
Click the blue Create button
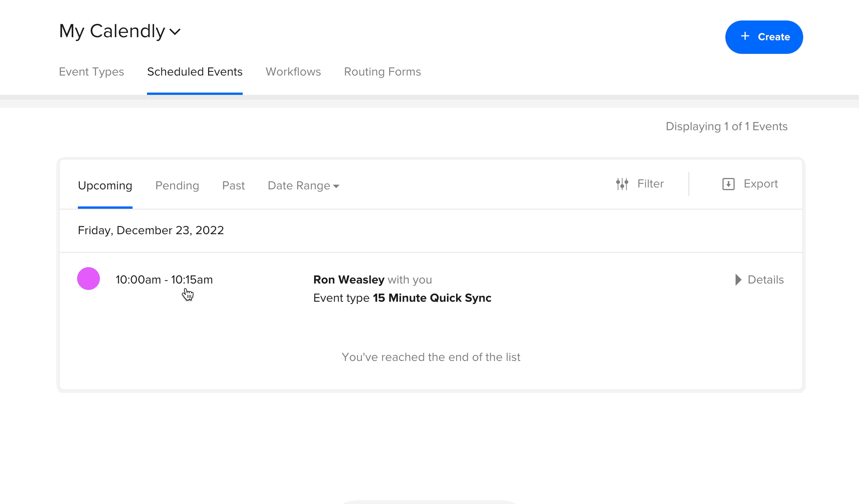point(764,37)
